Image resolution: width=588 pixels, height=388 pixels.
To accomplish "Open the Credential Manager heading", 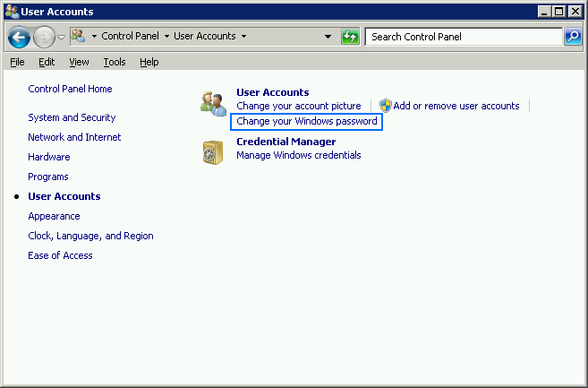I will click(286, 142).
